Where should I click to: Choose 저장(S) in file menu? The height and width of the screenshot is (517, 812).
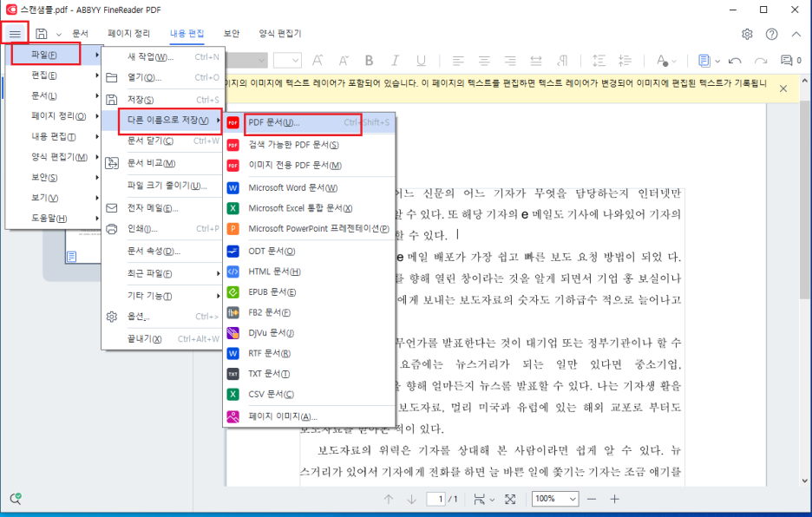162,100
